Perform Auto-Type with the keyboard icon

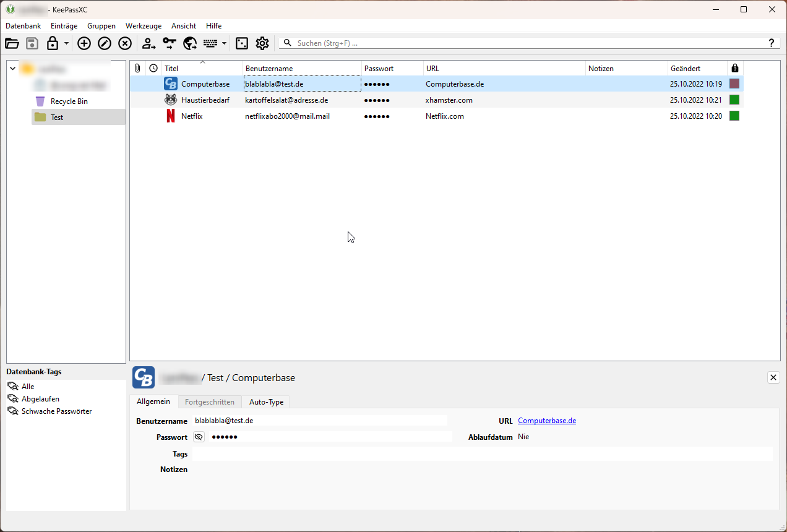pos(210,43)
